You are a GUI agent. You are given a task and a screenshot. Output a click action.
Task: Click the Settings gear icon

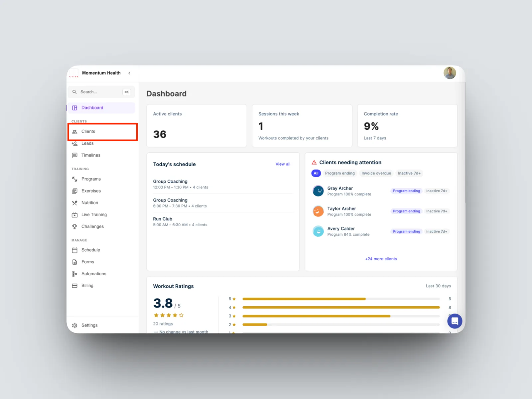tap(74, 325)
